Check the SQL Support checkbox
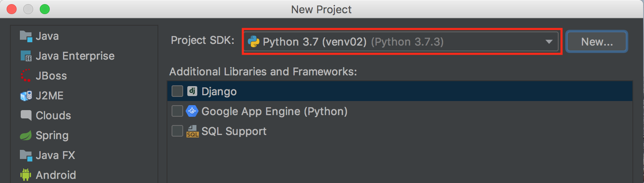The height and width of the screenshot is (183, 644). click(177, 131)
